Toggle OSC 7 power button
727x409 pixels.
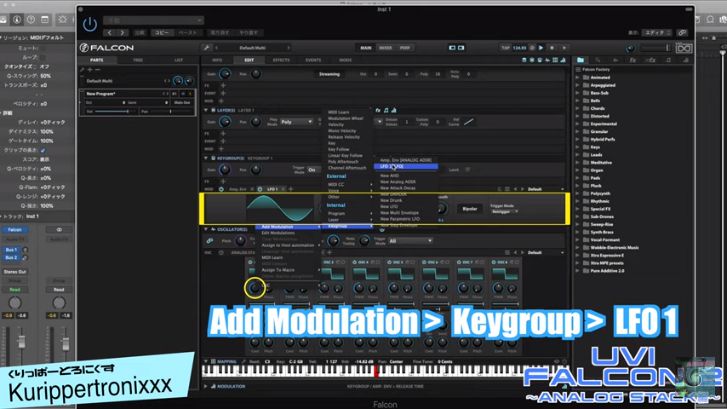[x=459, y=262]
